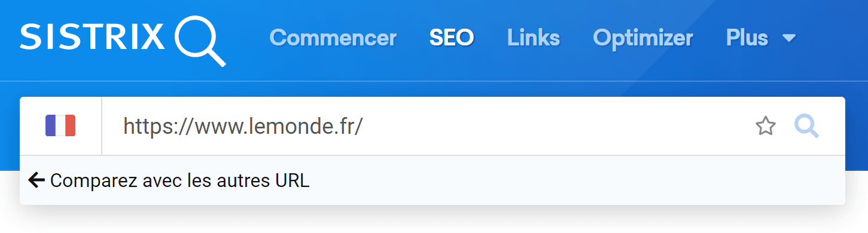This screenshot has height=233, width=868.
Task: Open the Plus menu label
Action: point(747,38)
